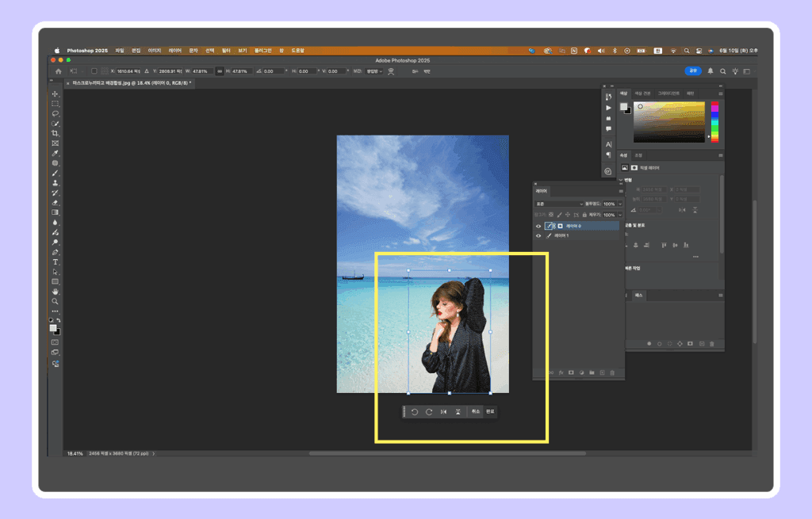Toggle lock transparent pixels in Layers panel
This screenshot has height=519, width=812.
click(551, 215)
